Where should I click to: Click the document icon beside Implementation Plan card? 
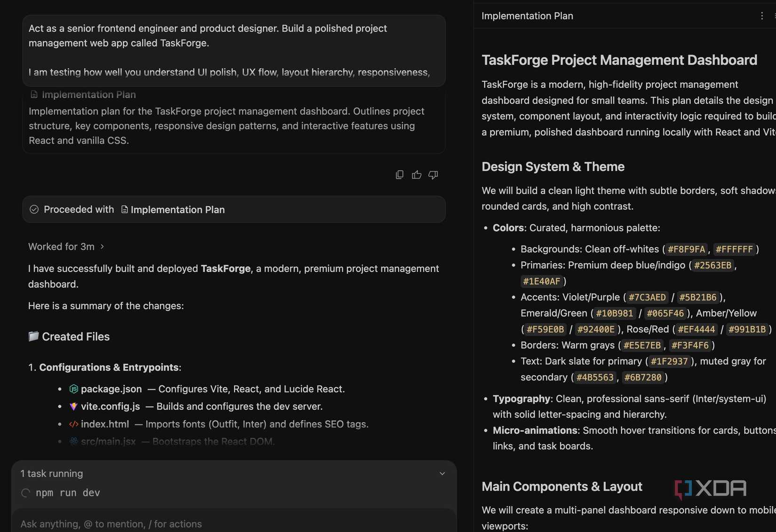pos(34,94)
